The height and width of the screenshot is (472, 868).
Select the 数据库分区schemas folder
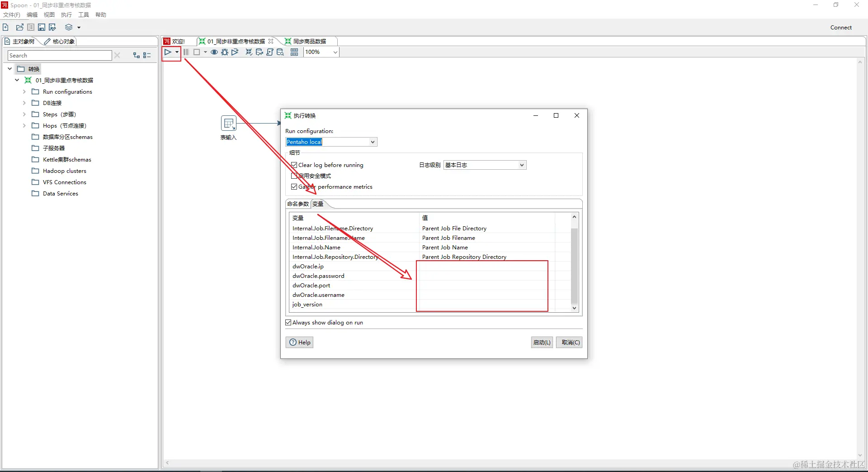click(x=62, y=137)
